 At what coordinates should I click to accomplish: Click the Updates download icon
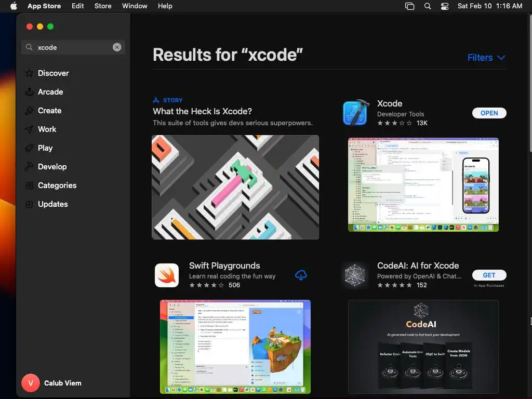(x=29, y=204)
